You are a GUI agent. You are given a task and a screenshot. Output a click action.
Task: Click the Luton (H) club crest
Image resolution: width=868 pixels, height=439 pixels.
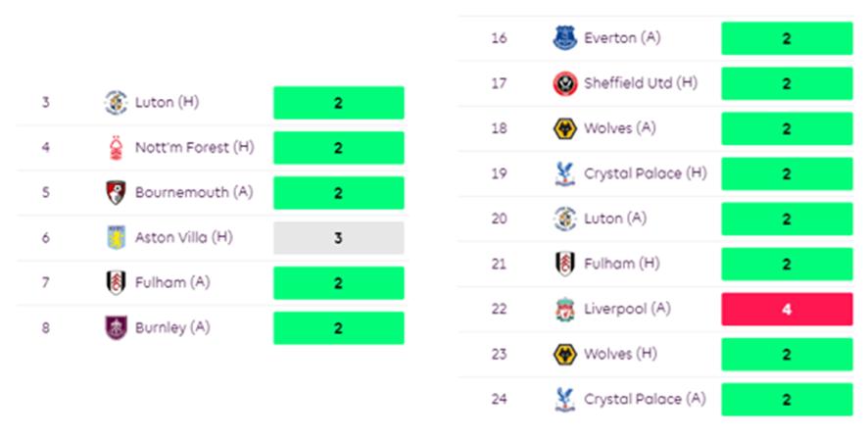pos(116,103)
